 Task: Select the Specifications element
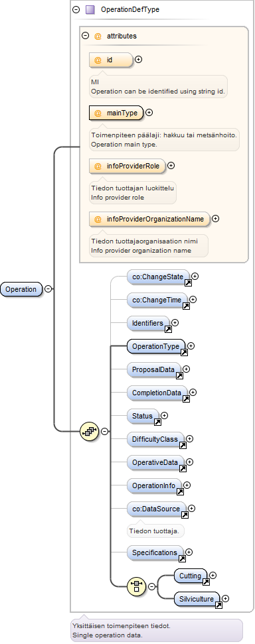tap(155, 553)
